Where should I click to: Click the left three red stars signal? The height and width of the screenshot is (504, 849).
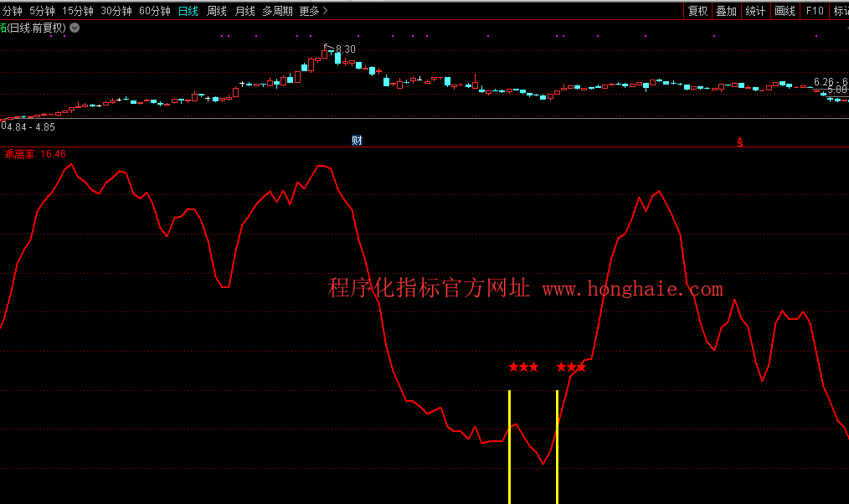pyautogui.click(x=523, y=367)
